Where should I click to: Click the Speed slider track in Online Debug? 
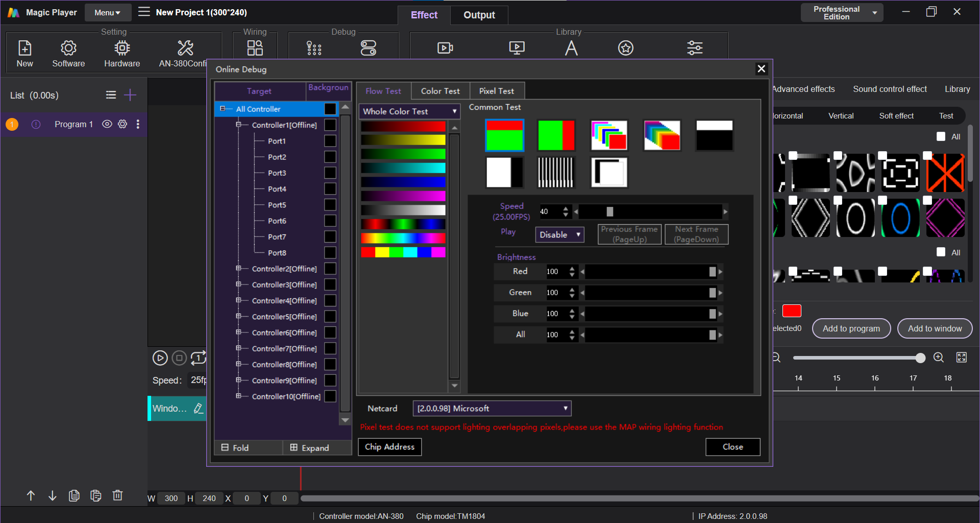(x=650, y=211)
